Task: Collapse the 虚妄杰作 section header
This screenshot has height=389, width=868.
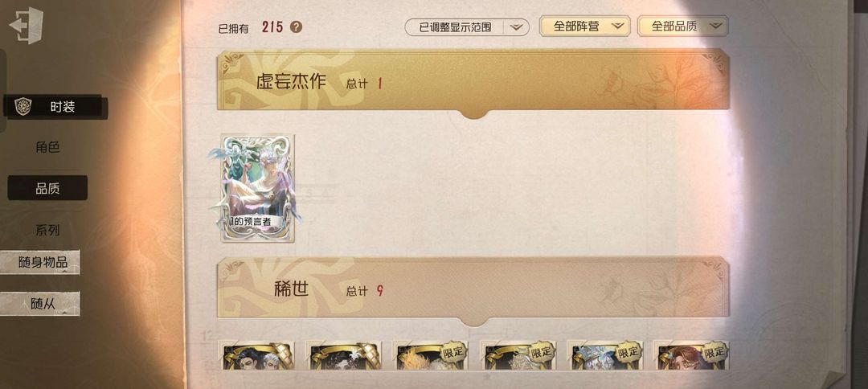Action: [x=473, y=83]
